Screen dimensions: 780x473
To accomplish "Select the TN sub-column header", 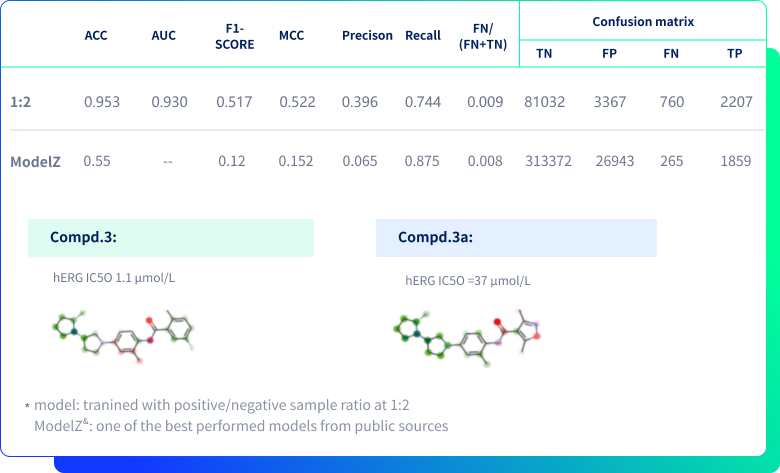I will [544, 54].
